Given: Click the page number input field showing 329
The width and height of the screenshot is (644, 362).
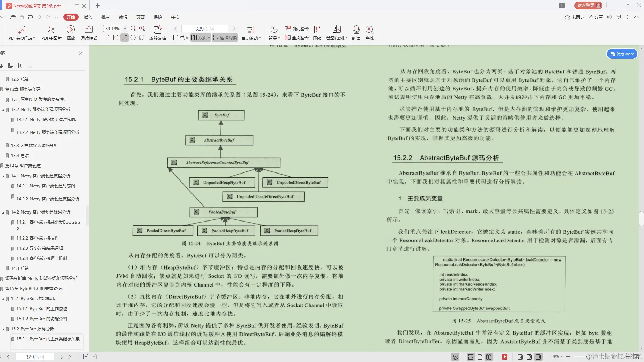Looking at the screenshot, I should [x=205, y=28].
